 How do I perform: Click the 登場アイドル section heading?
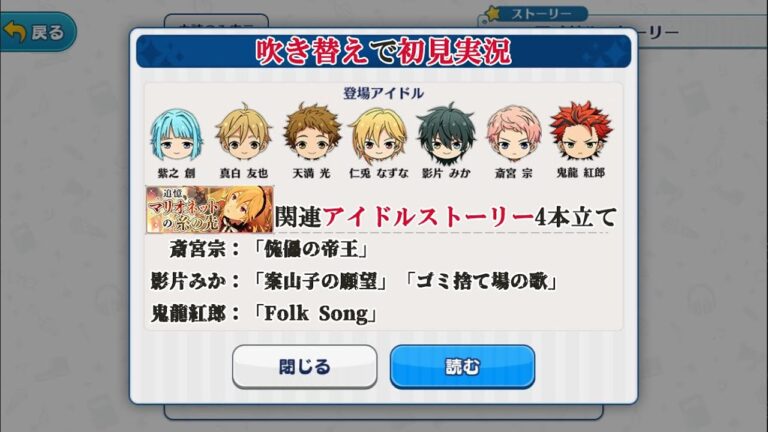[383, 93]
